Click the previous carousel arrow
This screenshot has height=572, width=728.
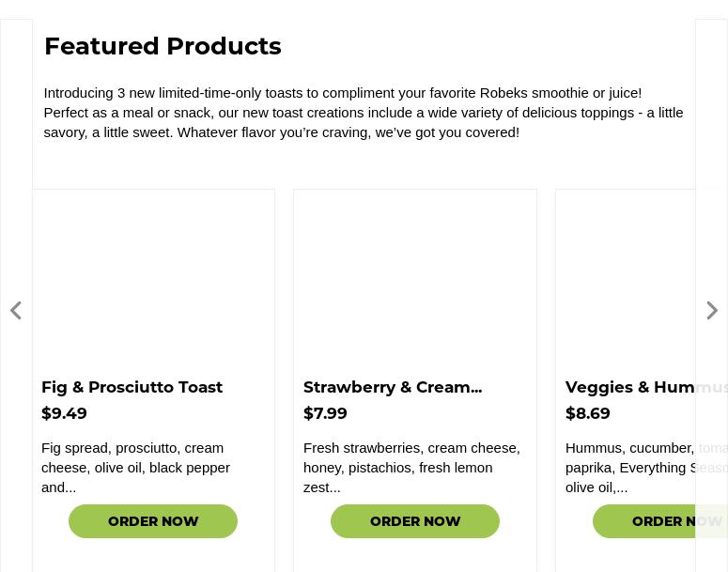[16, 311]
